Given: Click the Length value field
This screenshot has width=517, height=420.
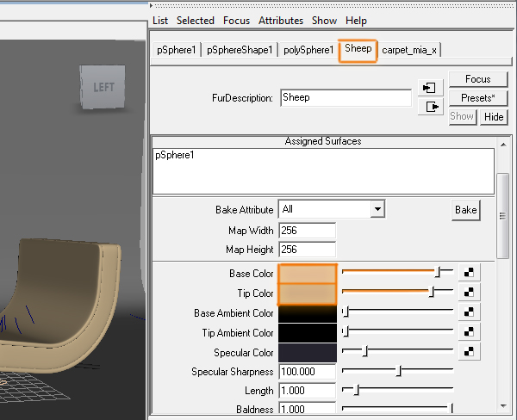Looking at the screenshot, I should tap(308, 391).
